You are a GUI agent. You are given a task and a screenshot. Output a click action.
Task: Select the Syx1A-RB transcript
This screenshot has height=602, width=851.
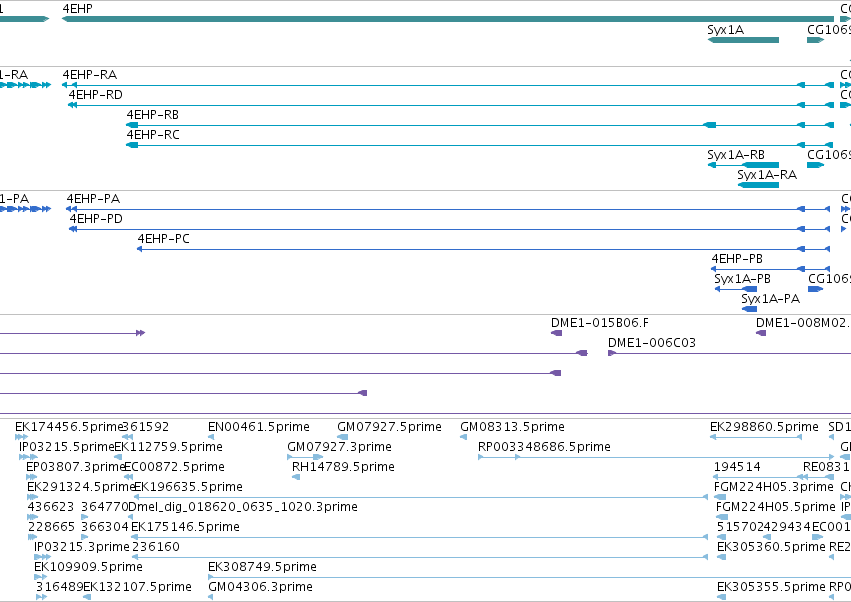(743, 165)
